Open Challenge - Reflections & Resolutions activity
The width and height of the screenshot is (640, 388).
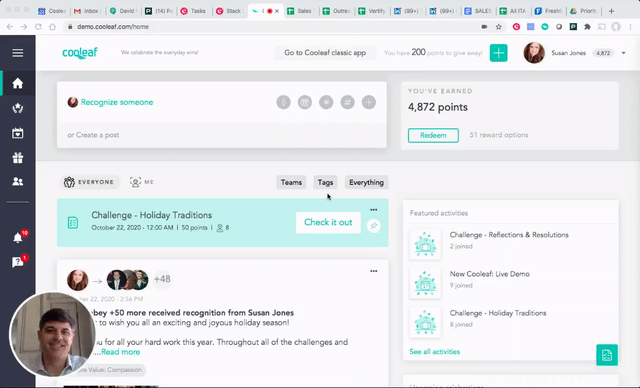point(509,235)
